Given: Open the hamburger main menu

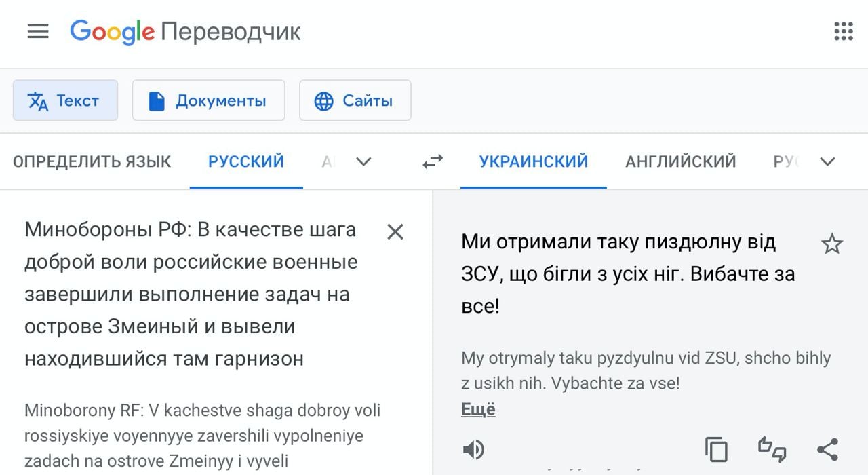Looking at the screenshot, I should pos(38,31).
